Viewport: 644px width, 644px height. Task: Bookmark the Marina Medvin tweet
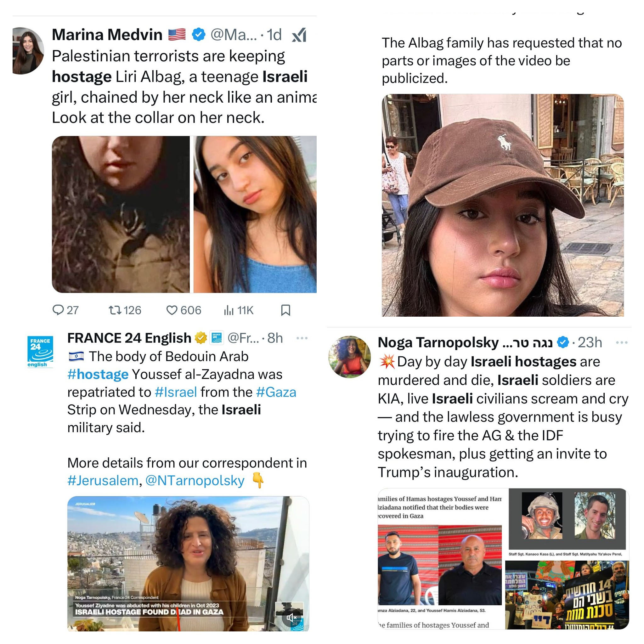pos(286,310)
